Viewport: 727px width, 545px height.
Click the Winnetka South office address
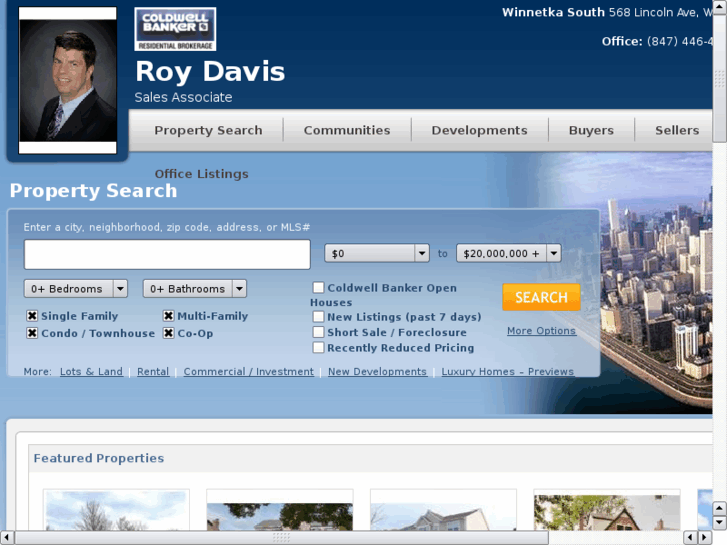point(607,13)
